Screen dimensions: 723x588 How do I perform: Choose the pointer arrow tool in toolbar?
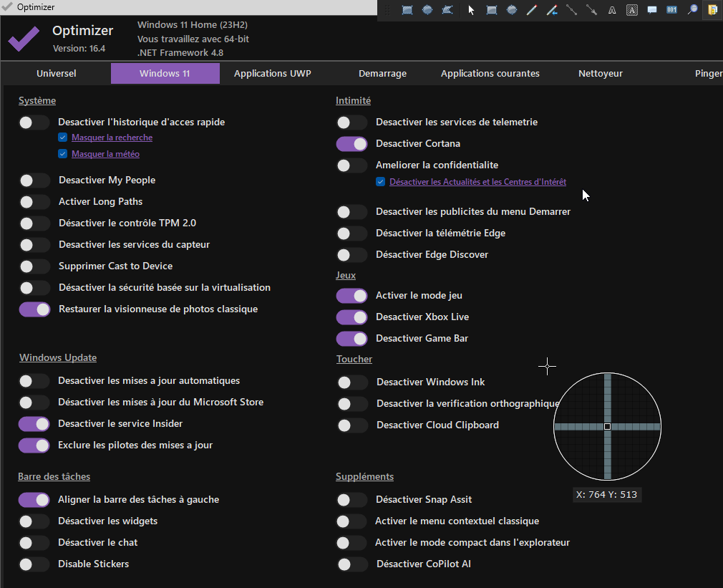coord(471,10)
